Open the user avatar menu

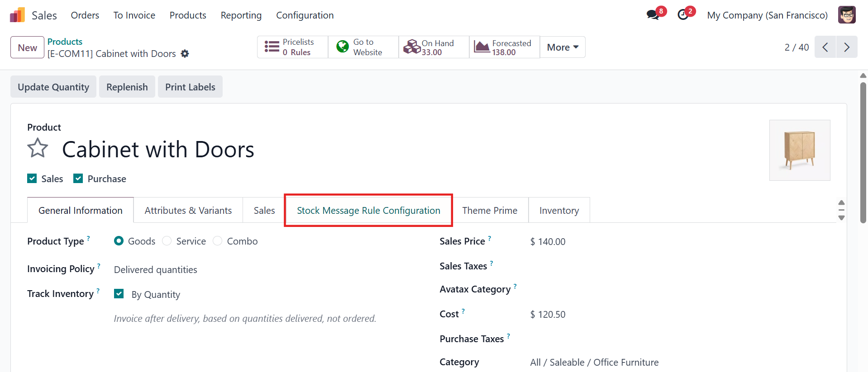[847, 15]
